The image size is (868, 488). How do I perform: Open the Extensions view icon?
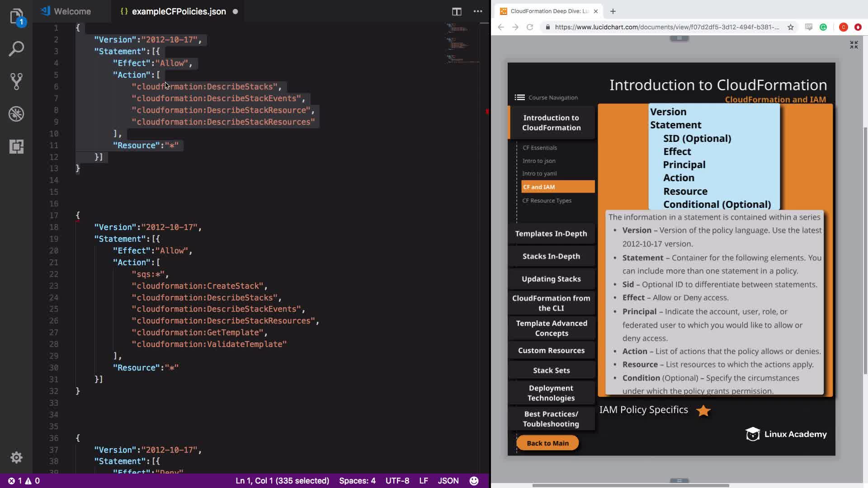[x=16, y=146]
